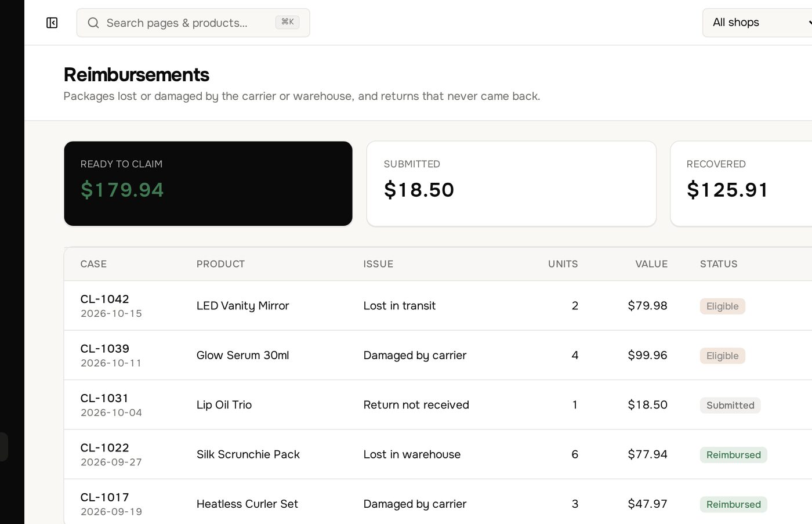Image resolution: width=812 pixels, height=524 pixels.
Task: Focus the Search pages & products field
Action: pyautogui.click(x=193, y=23)
